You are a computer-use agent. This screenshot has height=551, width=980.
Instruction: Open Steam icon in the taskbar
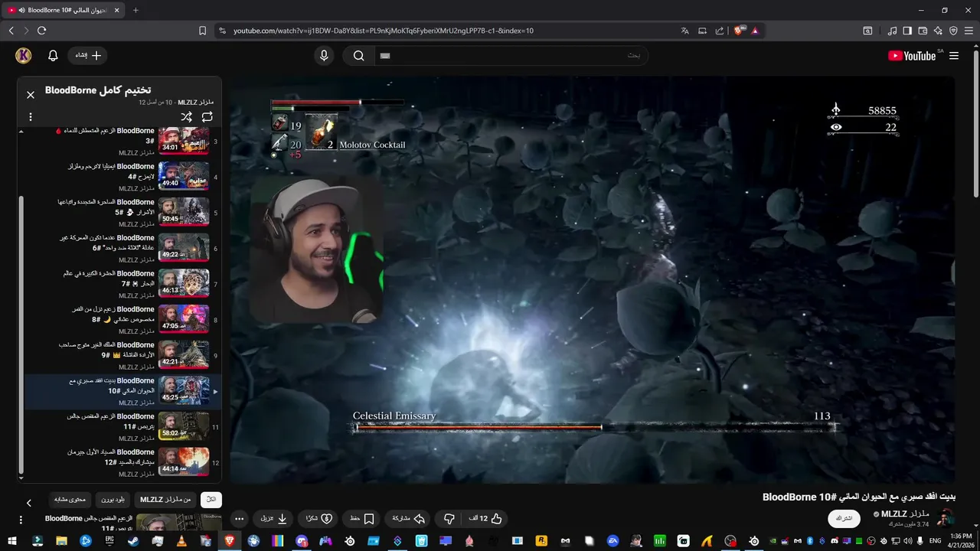pyautogui.click(x=133, y=541)
